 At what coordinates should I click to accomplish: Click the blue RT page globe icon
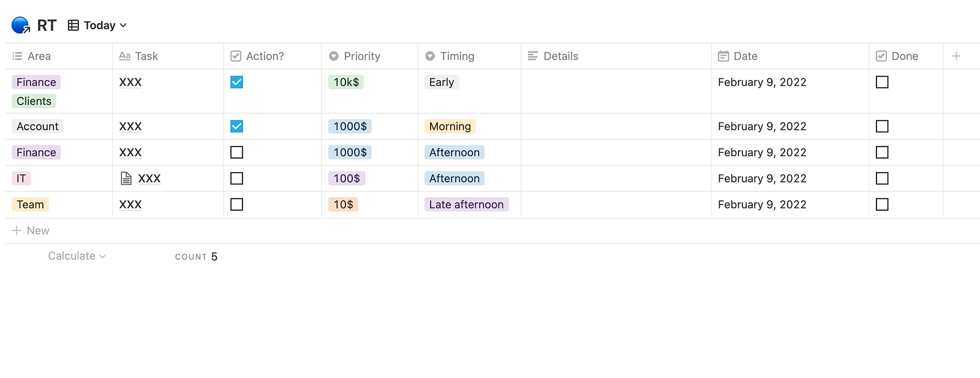pyautogui.click(x=20, y=25)
